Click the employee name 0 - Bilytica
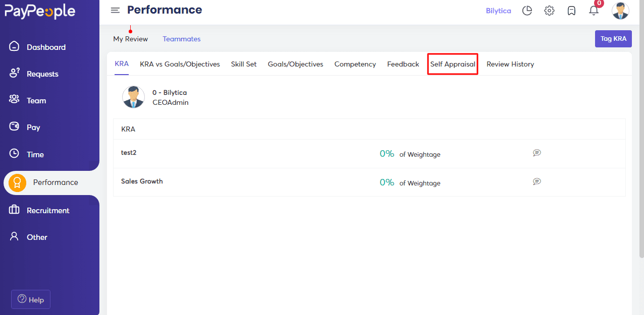The width and height of the screenshot is (644, 315). click(170, 92)
